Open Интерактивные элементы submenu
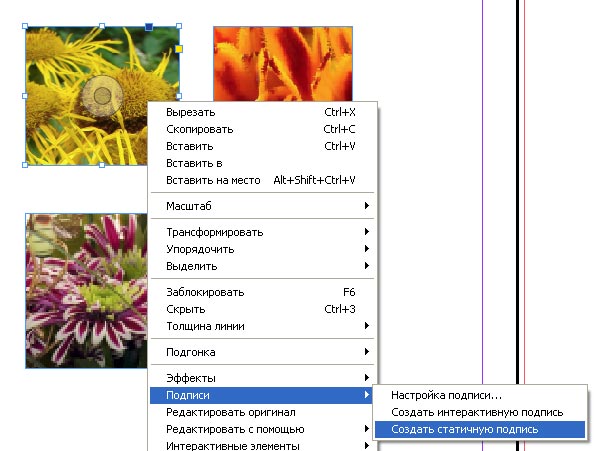613x451 pixels. point(262,446)
